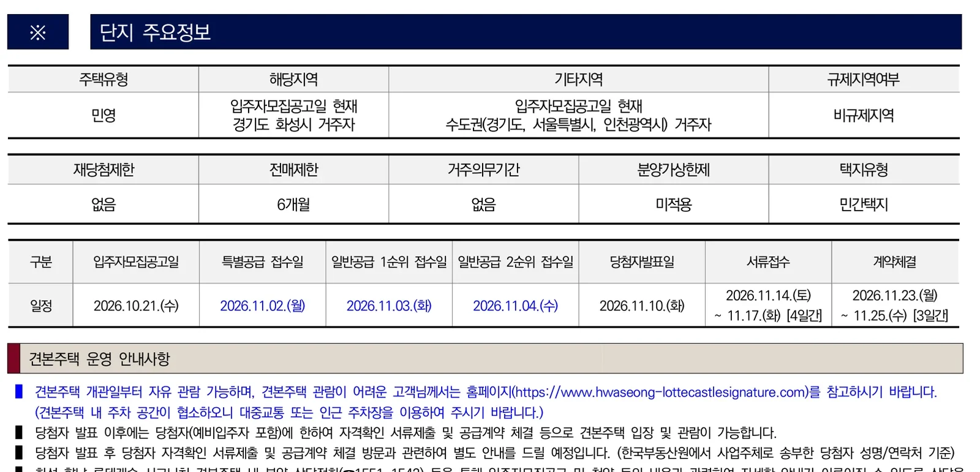Click the ※ symbol box in header

click(x=38, y=32)
